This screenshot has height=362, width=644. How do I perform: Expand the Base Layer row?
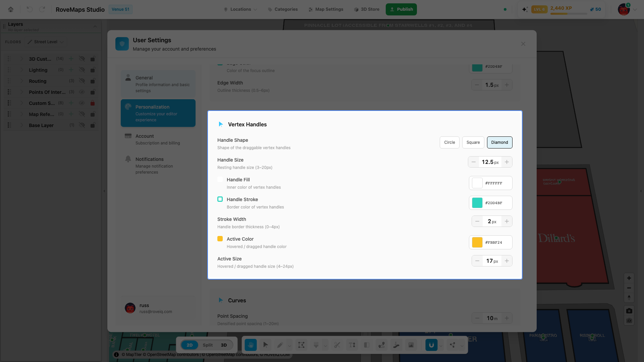21,125
